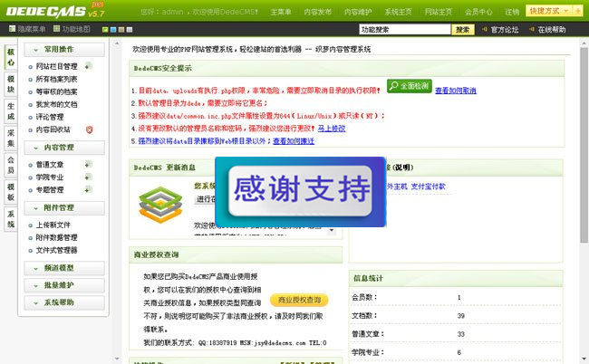This screenshot has width=589, height=364.
Task: Click the dropdown arrow in the 更新消息 panel
Action: coord(332,230)
